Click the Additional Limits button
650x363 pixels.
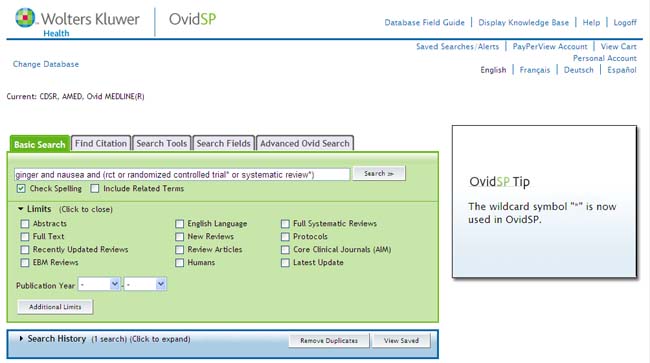pyautogui.click(x=55, y=307)
